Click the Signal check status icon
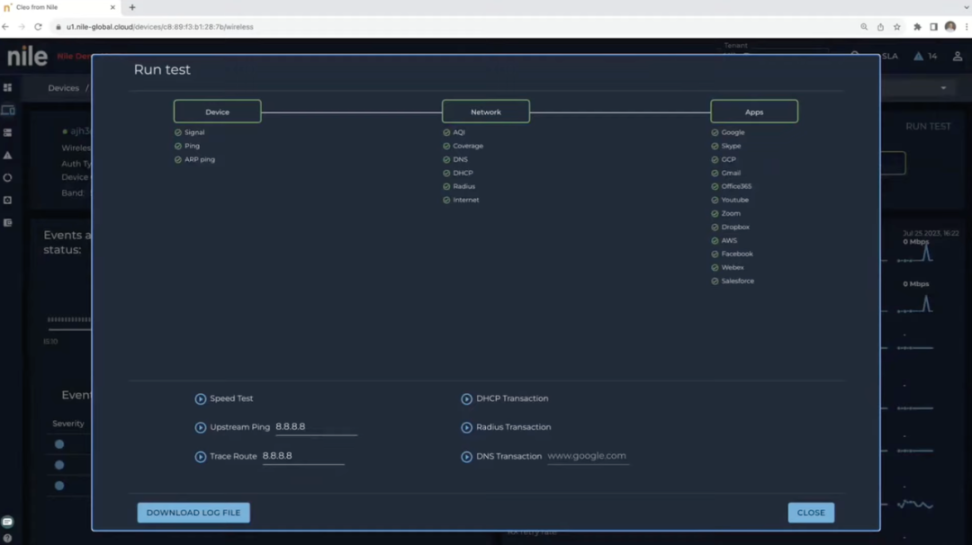This screenshot has width=972, height=545. pos(178,133)
